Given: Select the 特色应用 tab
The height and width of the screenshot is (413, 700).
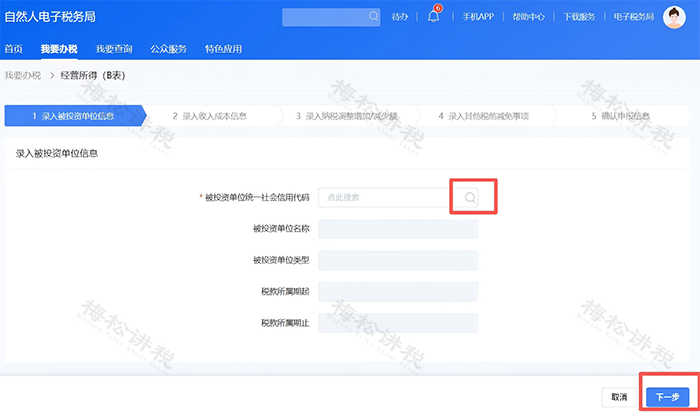Looking at the screenshot, I should (222, 48).
